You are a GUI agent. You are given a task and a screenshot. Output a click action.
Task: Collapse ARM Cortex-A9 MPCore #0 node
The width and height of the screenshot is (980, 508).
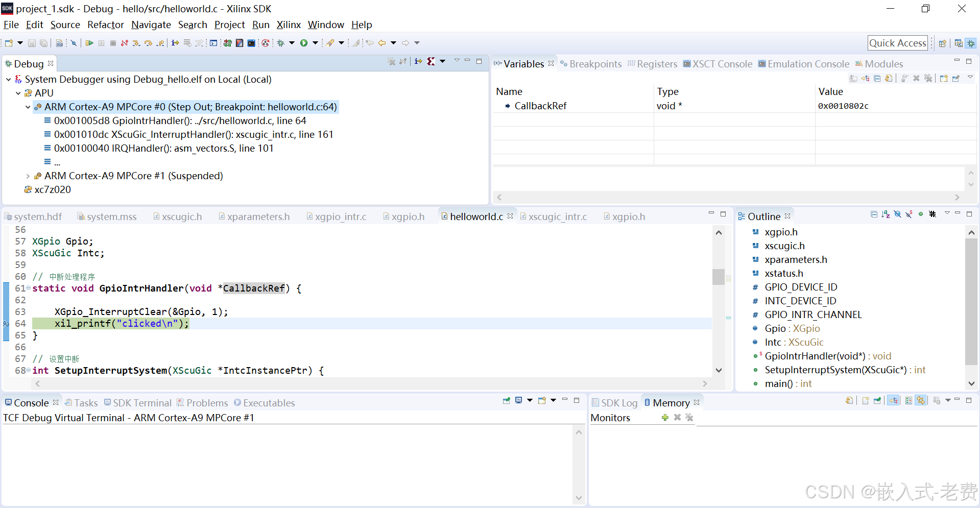coord(28,107)
